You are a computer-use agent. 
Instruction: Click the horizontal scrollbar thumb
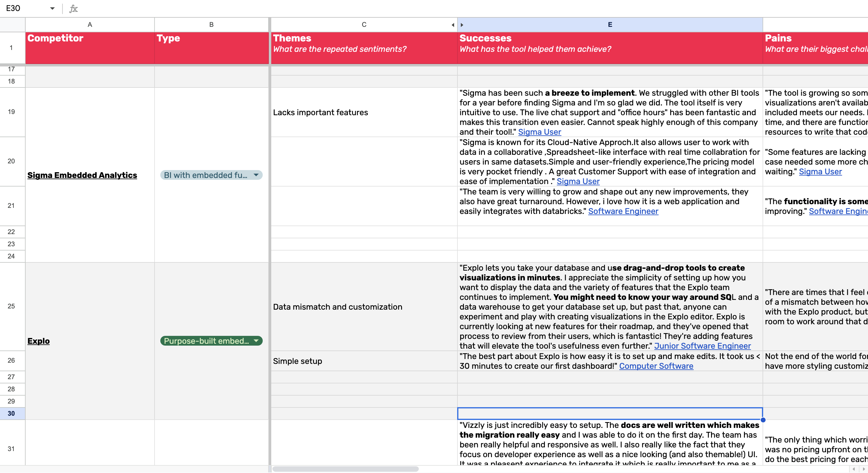coord(345,469)
